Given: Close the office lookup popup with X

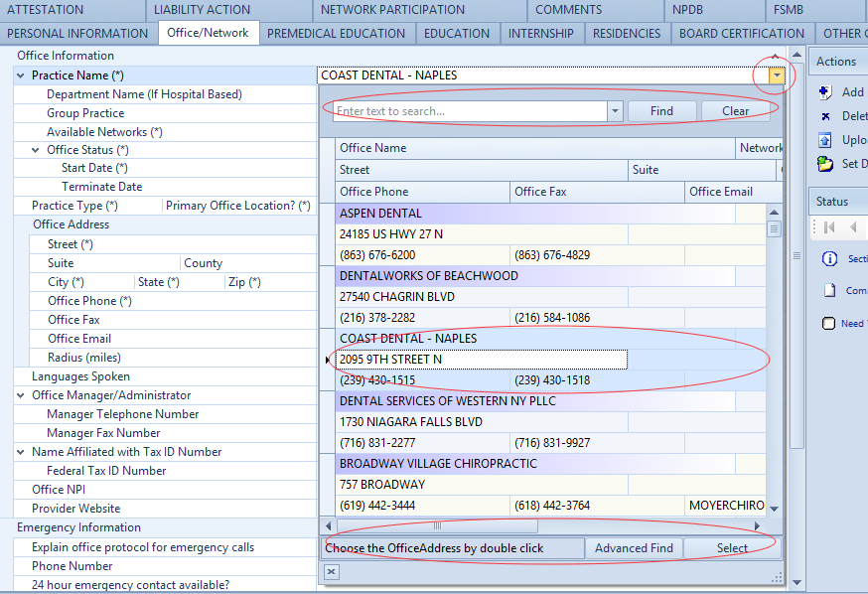Looking at the screenshot, I should coord(331,572).
